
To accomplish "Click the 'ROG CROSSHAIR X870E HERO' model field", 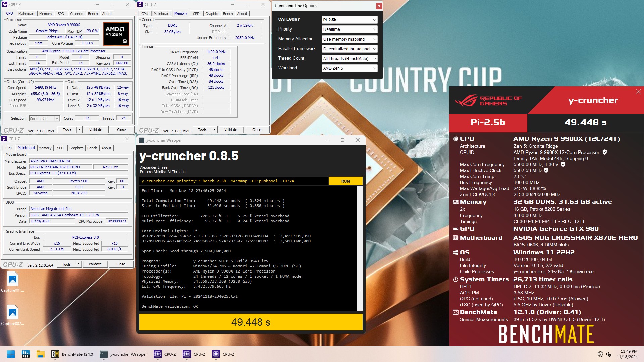I will [x=60, y=167].
